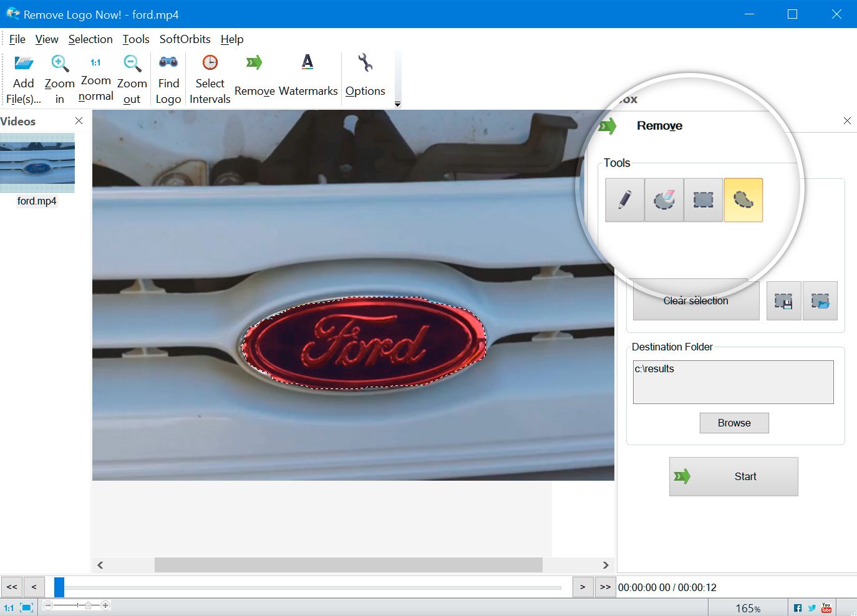Click the horizontal scrollbar left arrow

tap(100, 565)
